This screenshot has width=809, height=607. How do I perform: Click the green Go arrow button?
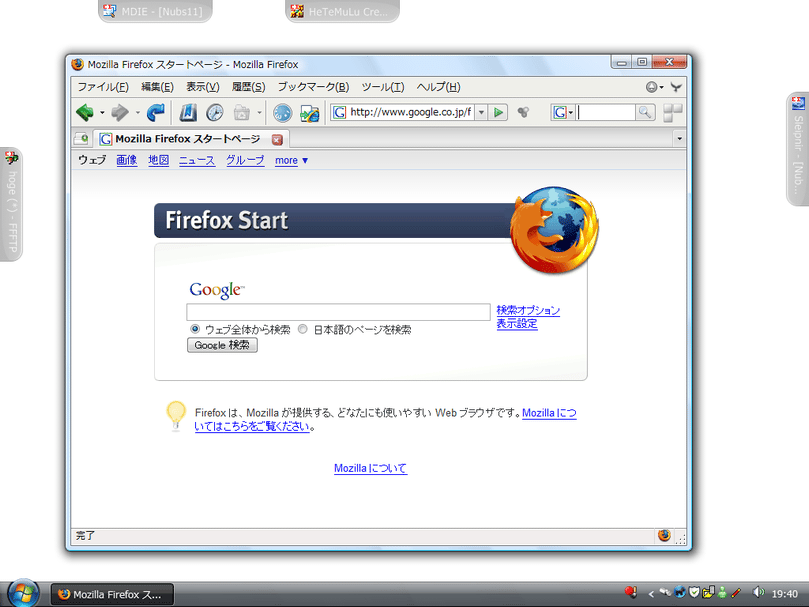click(x=498, y=112)
